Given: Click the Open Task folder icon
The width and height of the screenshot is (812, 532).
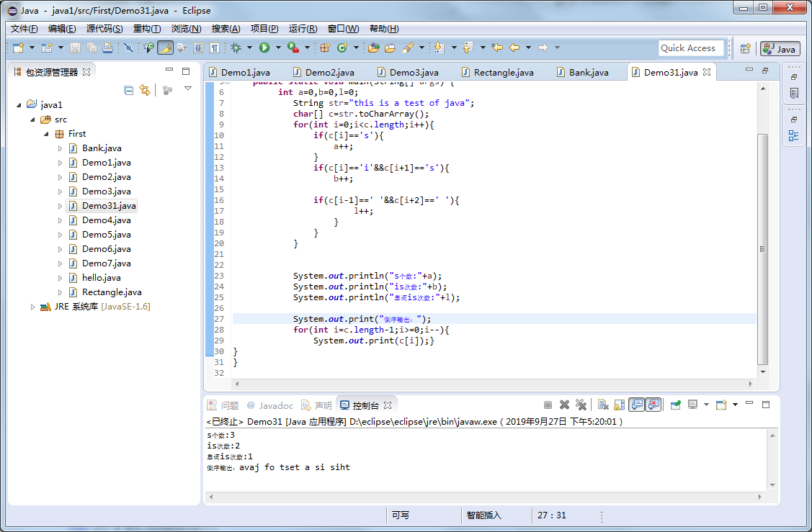Looking at the screenshot, I should [390, 48].
